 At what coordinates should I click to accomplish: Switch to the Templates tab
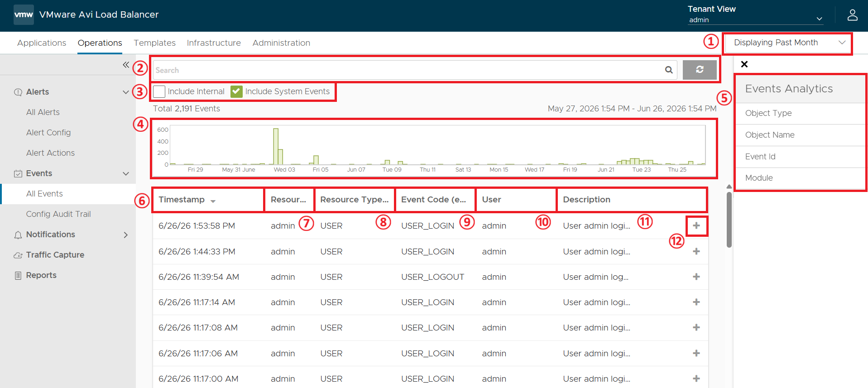point(154,43)
